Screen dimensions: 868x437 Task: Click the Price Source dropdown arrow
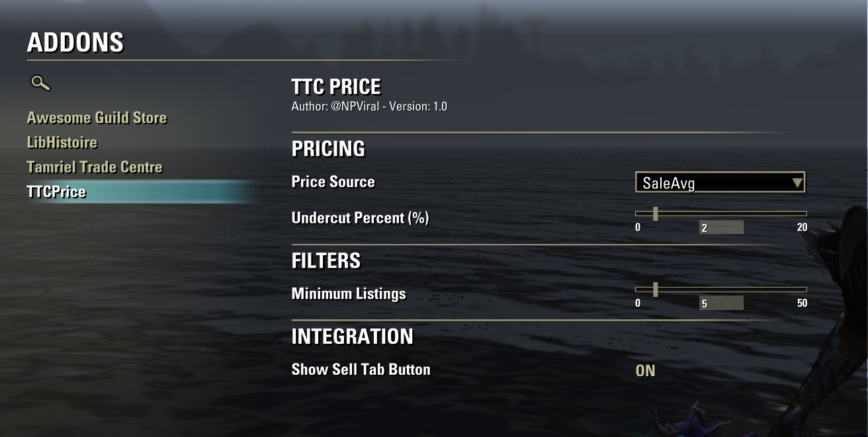[x=797, y=182]
